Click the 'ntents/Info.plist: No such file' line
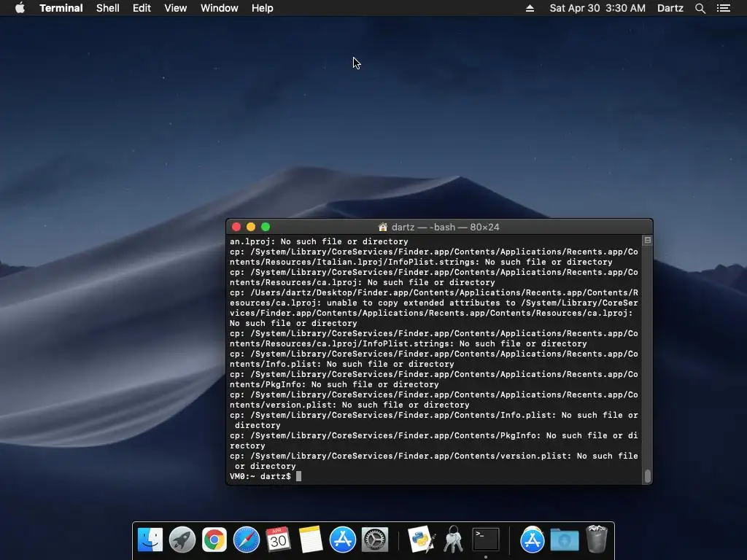747x560 pixels. [341, 364]
